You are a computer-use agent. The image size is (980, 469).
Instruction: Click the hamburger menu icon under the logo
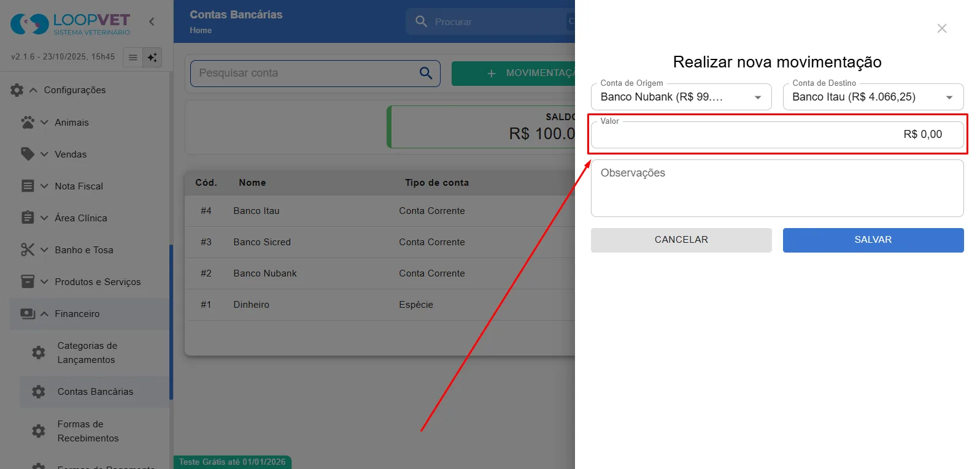pyautogui.click(x=133, y=58)
